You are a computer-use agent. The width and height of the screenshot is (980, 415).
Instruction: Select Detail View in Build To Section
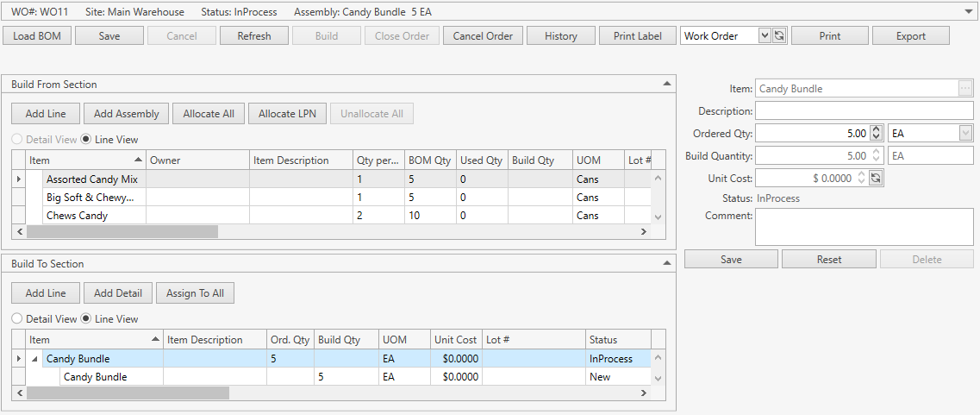pos(17,318)
